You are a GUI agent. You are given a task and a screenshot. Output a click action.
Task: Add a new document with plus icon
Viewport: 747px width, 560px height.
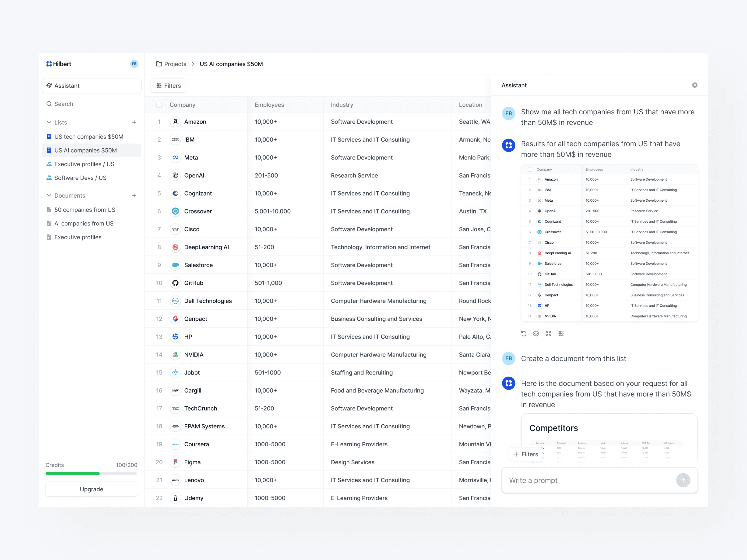(134, 196)
